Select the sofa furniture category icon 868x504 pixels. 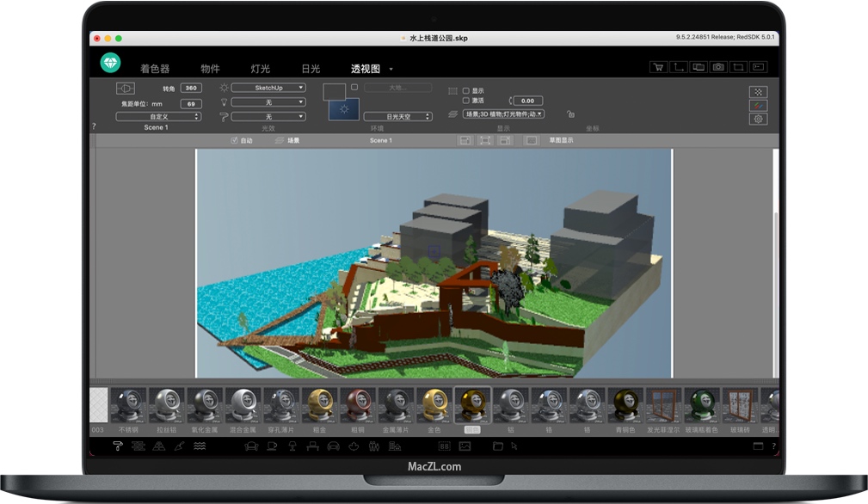pos(252,446)
